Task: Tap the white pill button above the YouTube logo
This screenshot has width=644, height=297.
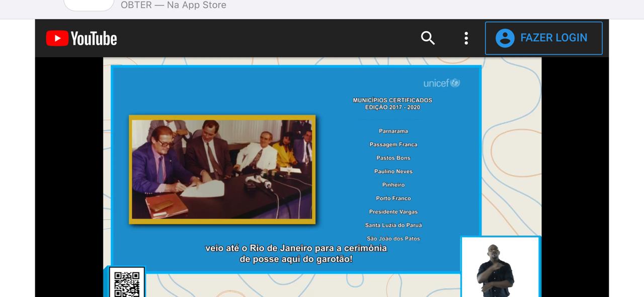Action: (x=89, y=5)
